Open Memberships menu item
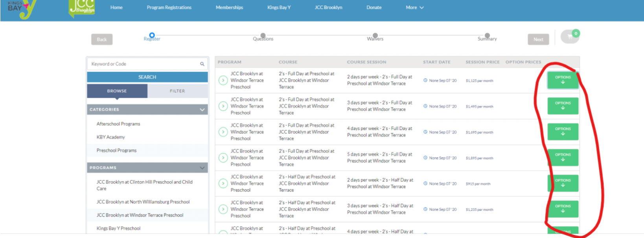The width and height of the screenshot is (644, 238). point(229,7)
